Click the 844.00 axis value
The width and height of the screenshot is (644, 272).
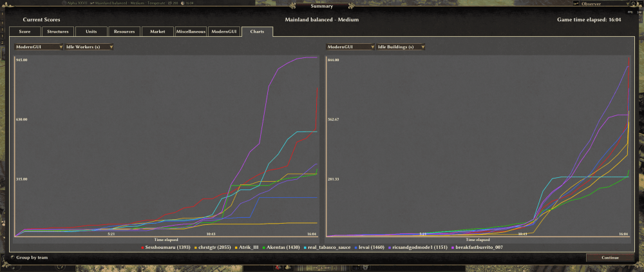pos(333,60)
